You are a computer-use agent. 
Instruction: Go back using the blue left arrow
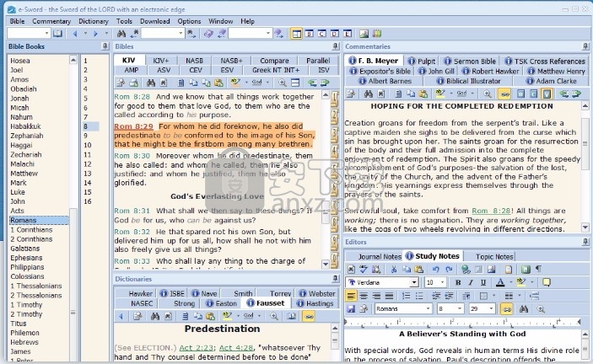click(x=75, y=34)
